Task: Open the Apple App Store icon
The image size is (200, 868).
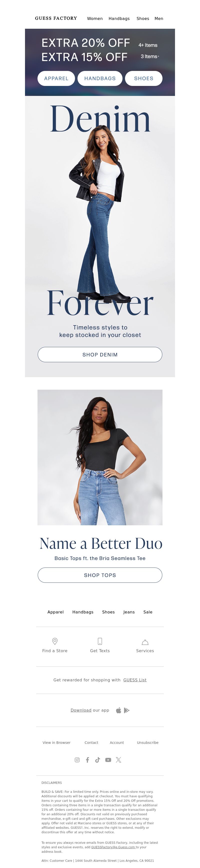Action: [x=118, y=710]
